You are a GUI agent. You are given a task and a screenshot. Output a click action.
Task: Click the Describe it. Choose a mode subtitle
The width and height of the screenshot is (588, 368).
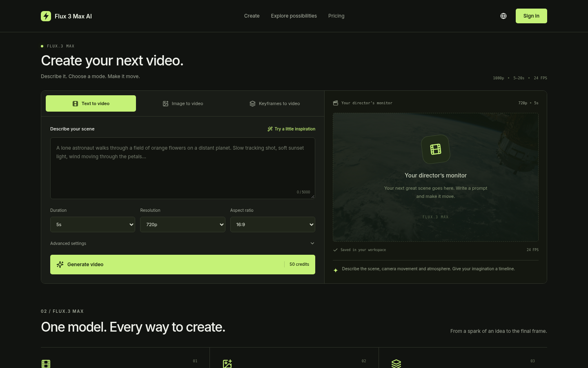[90, 76]
